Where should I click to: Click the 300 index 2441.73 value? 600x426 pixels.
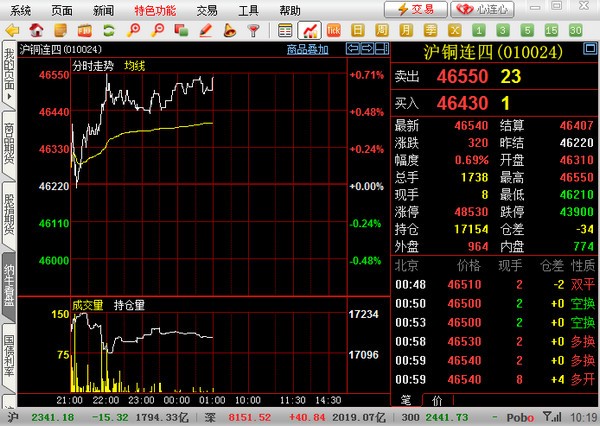[x=447, y=417]
